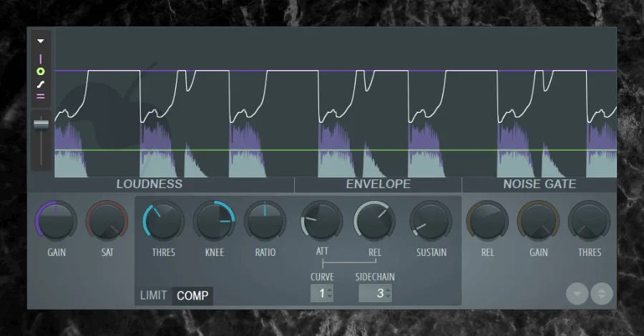Screen dimensions: 644x336
Task: Toggle the pink double-line display option
Action: point(40,97)
